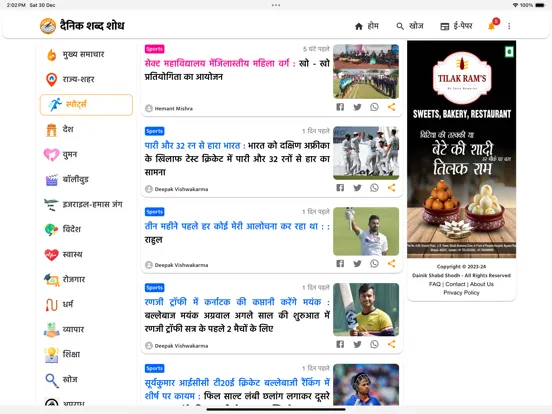Open the शिक्षा lightbulb icon category
Screen dimensions: 552x414
(x=51, y=355)
